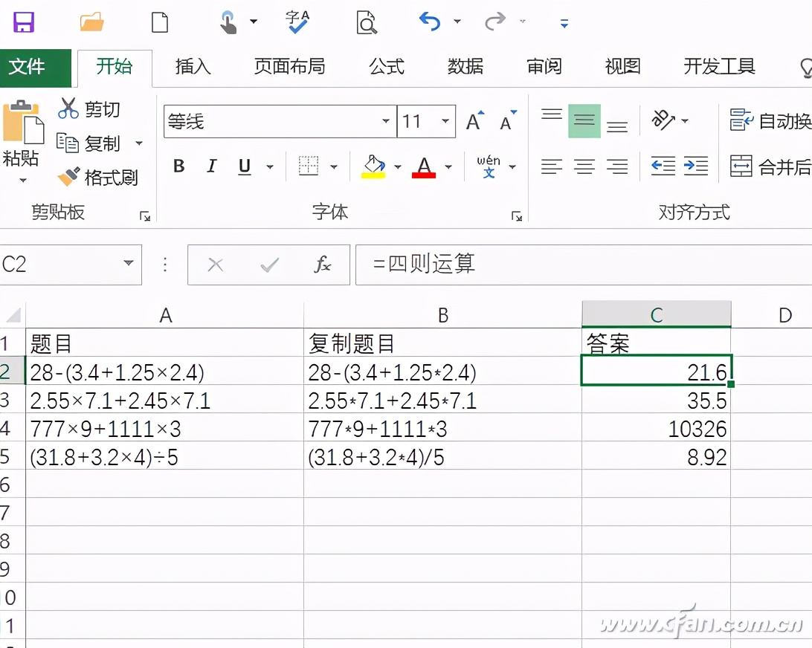Click the Redo arrow icon
812x648 pixels.
(495, 22)
